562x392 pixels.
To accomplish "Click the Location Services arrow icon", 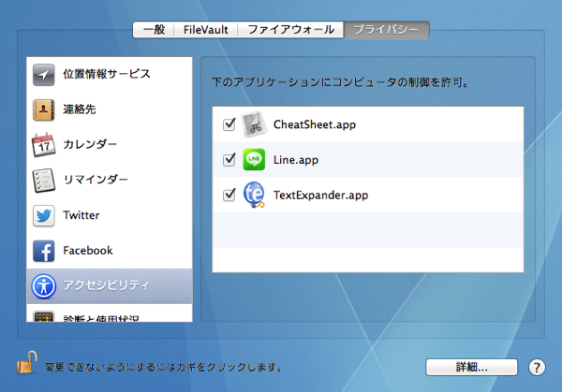I will (43, 75).
